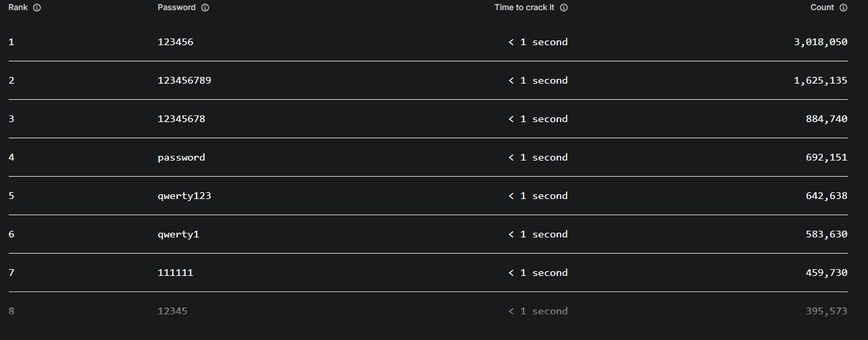
Task: Click the 111111 password entry
Action: pos(175,273)
